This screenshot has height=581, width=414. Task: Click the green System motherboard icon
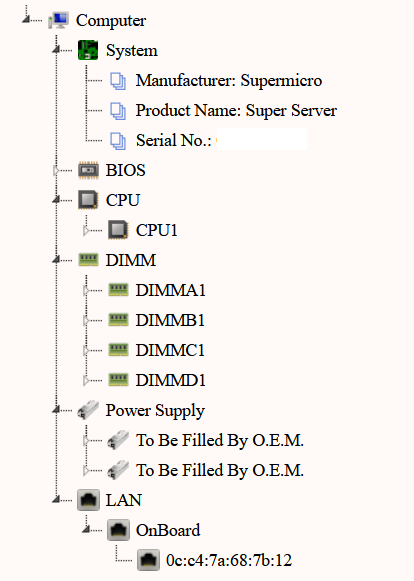[88, 50]
